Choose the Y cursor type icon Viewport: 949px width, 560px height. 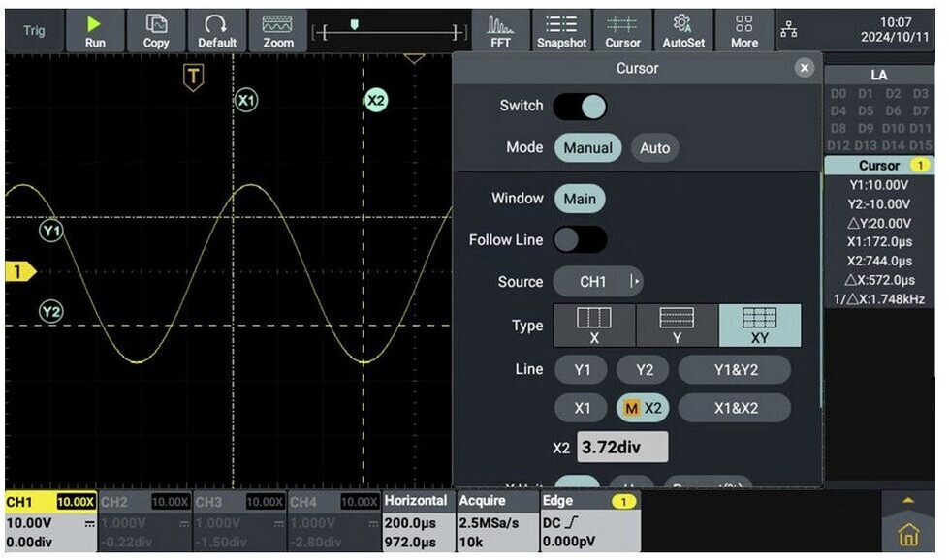tap(677, 326)
